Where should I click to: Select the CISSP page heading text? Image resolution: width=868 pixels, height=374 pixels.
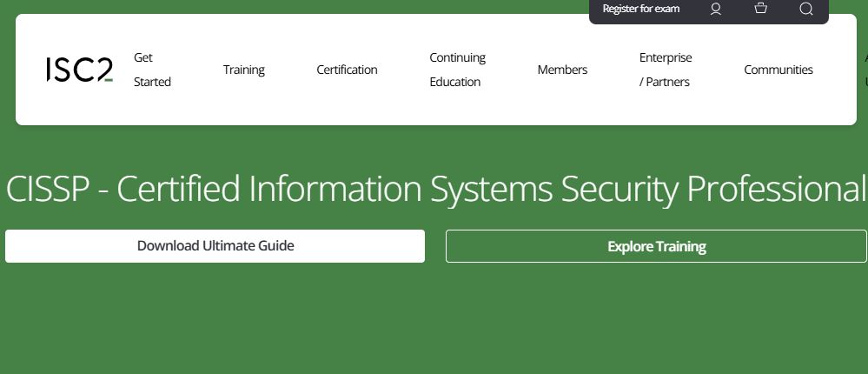point(435,189)
